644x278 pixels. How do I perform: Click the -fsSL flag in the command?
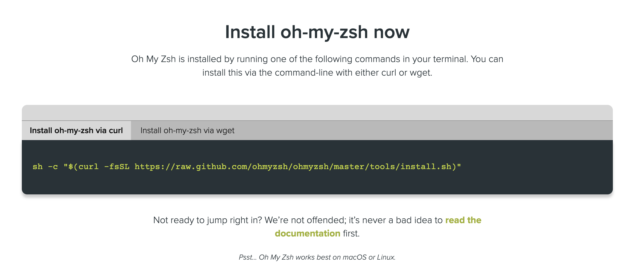(117, 167)
